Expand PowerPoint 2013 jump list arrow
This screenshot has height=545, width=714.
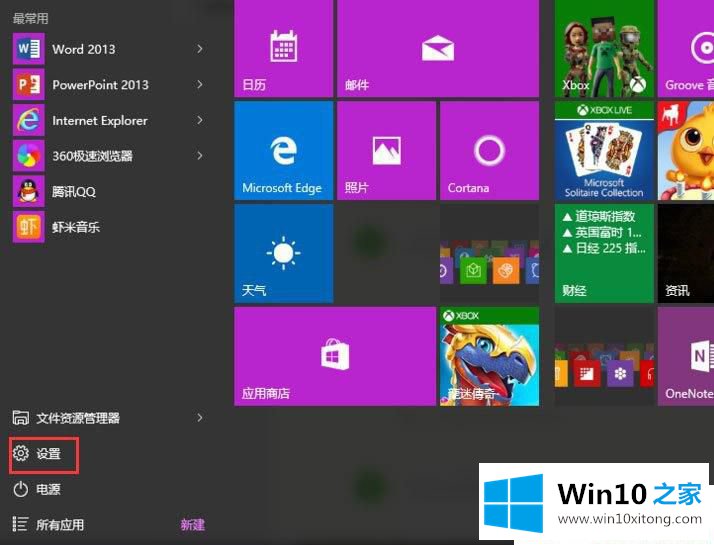(x=199, y=85)
